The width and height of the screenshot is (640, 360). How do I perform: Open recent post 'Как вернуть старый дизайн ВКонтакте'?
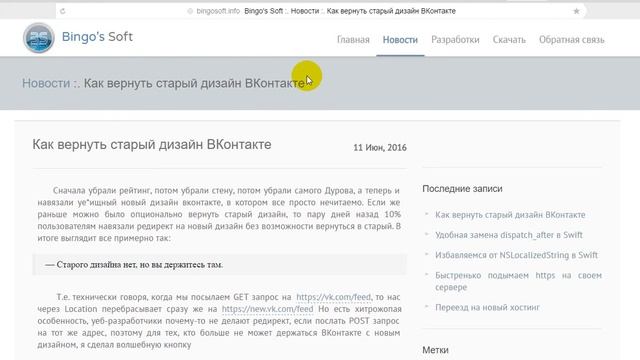click(x=510, y=215)
